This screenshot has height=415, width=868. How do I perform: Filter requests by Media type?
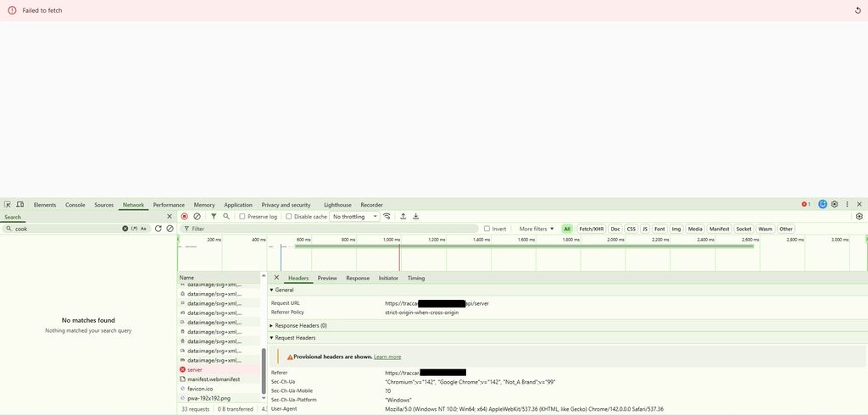click(695, 229)
